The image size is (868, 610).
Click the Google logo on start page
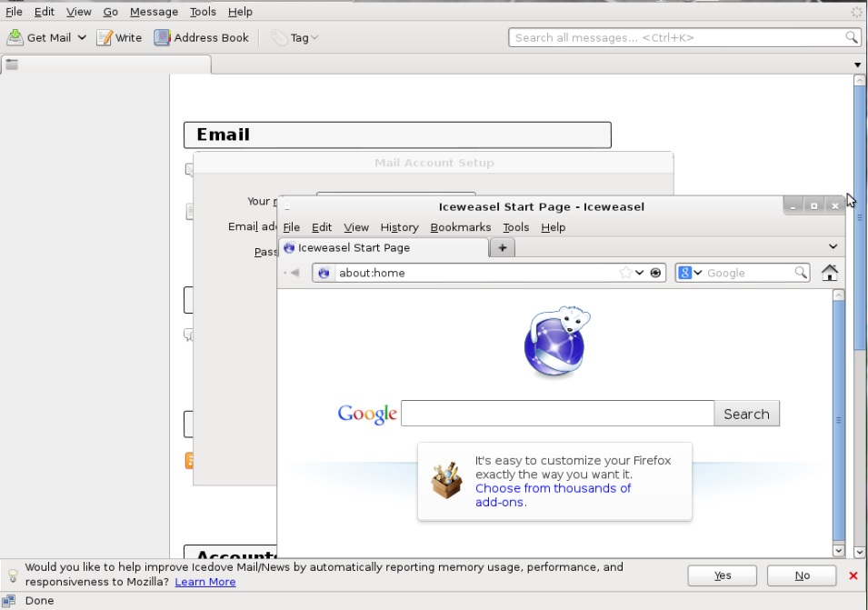[x=367, y=414]
